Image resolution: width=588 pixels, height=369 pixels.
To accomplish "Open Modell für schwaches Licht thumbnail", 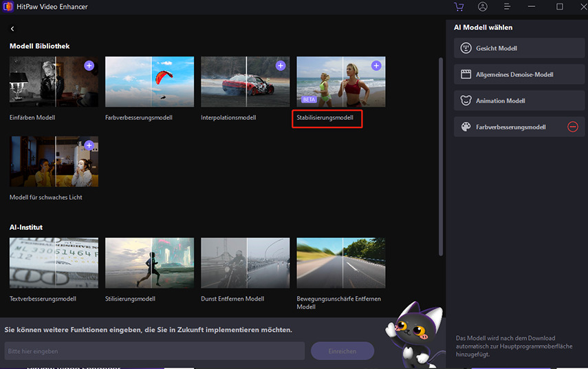I will pyautogui.click(x=54, y=161).
